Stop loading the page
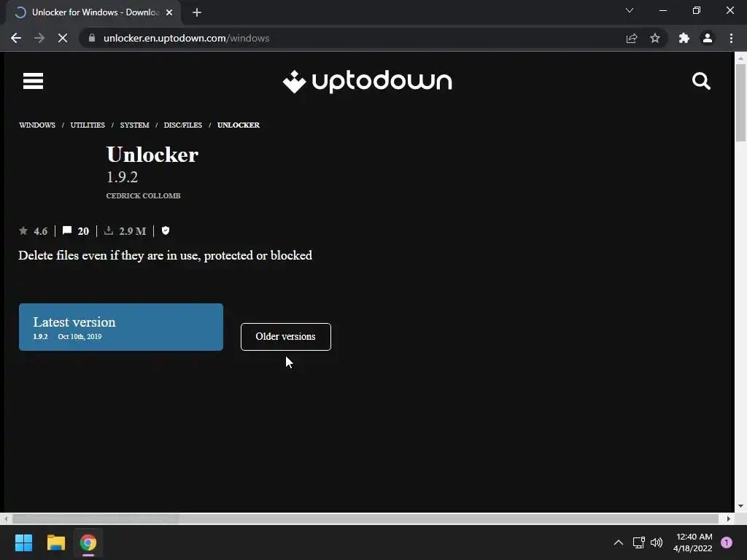 (x=63, y=38)
